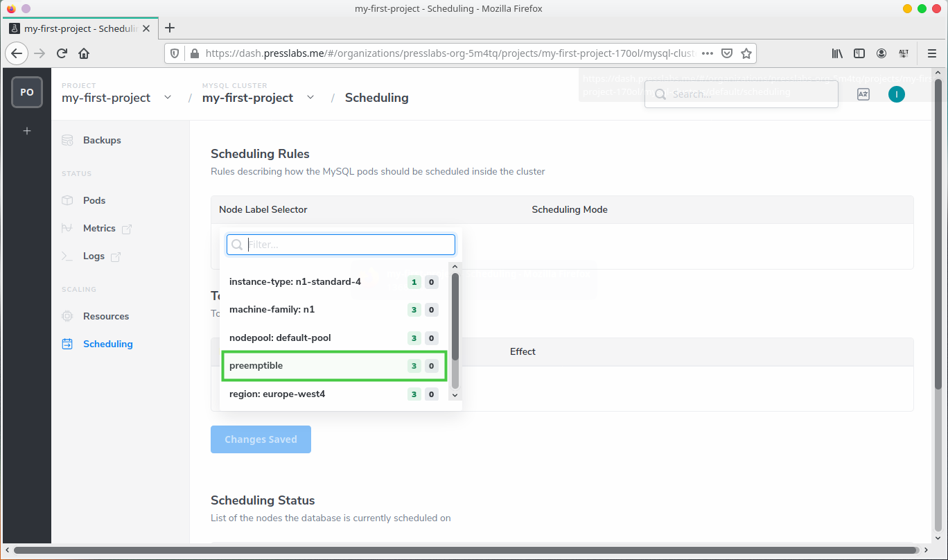
Task: Click the browser URL address bar
Action: 450,53
